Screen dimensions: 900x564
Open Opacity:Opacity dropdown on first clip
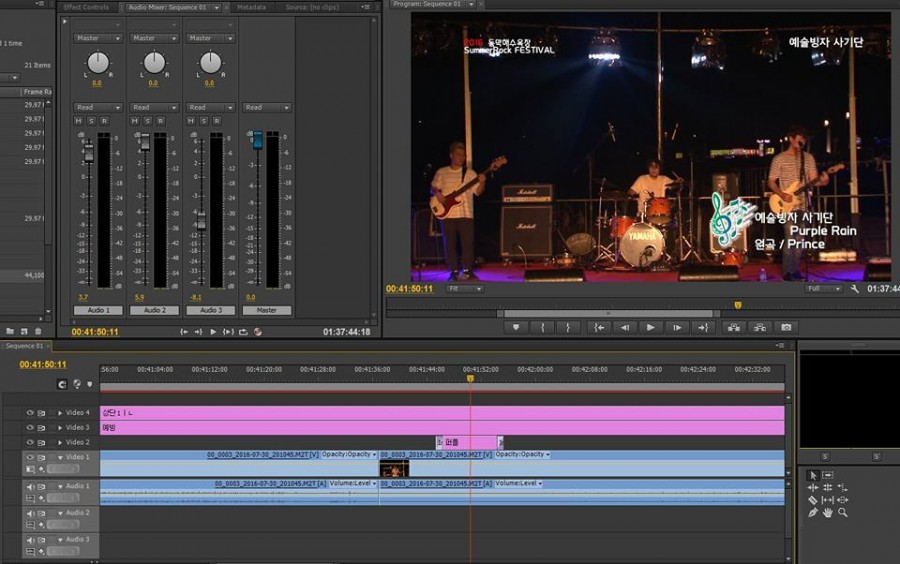(349, 454)
